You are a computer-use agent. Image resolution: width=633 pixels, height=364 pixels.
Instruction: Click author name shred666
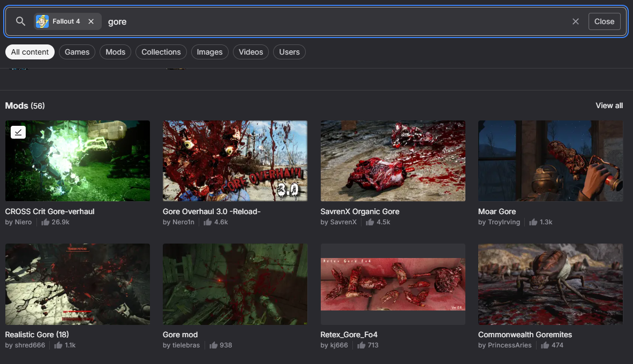(x=30, y=345)
